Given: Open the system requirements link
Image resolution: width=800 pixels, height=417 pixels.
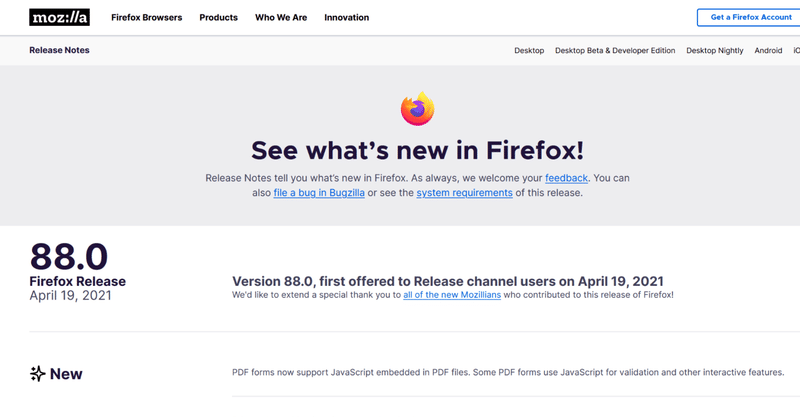Looking at the screenshot, I should tap(464, 193).
